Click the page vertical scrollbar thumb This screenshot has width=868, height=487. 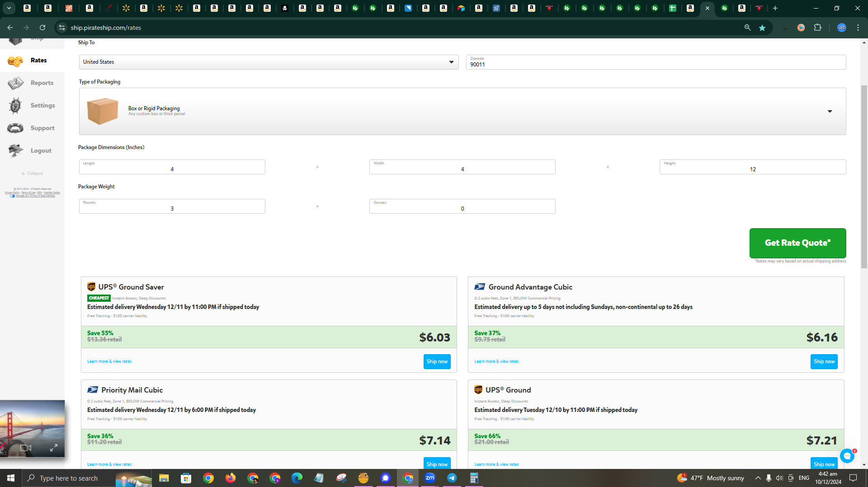tap(864, 176)
